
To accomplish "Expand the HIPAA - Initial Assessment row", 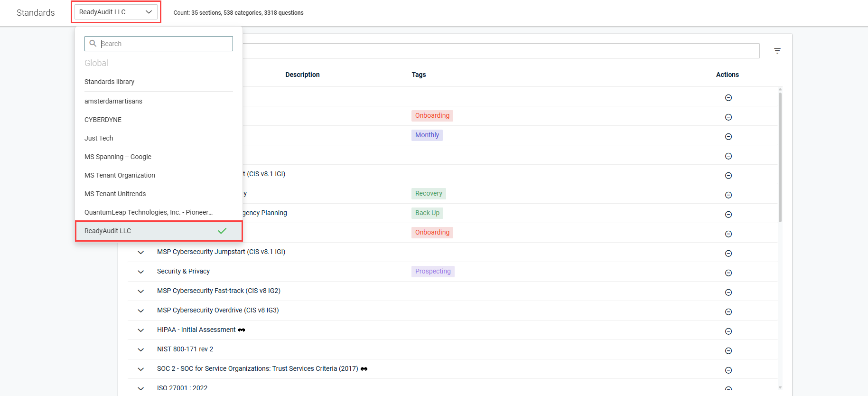I will (141, 330).
